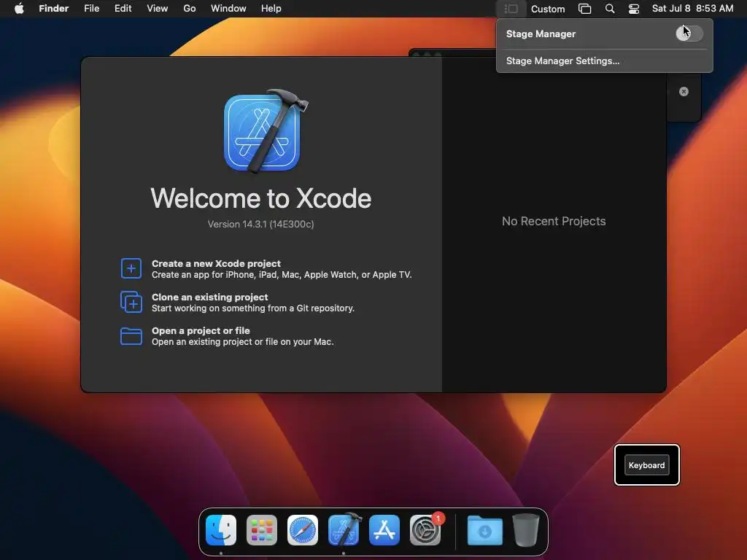Open the Help menu

pyautogui.click(x=271, y=9)
